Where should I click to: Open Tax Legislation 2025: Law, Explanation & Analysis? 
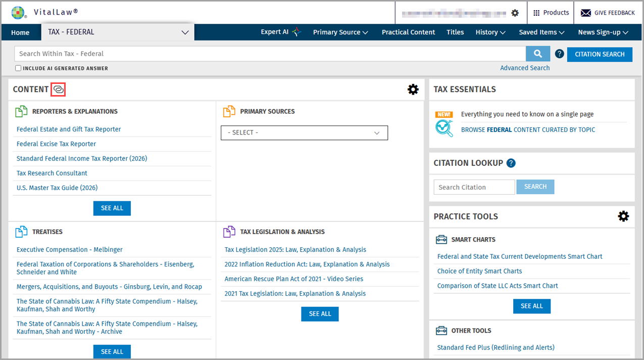pyautogui.click(x=295, y=250)
